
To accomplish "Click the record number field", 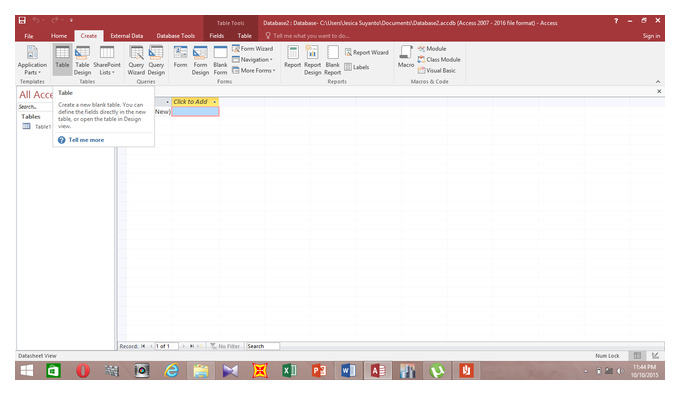I will (x=167, y=346).
